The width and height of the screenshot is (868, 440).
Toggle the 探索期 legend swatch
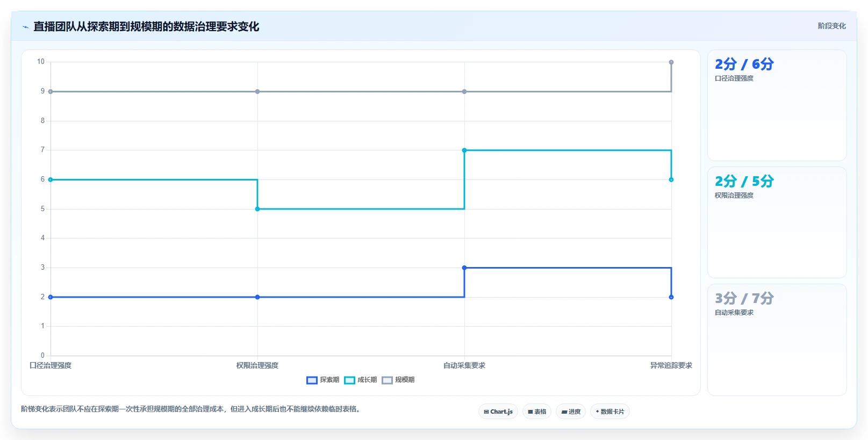click(312, 380)
